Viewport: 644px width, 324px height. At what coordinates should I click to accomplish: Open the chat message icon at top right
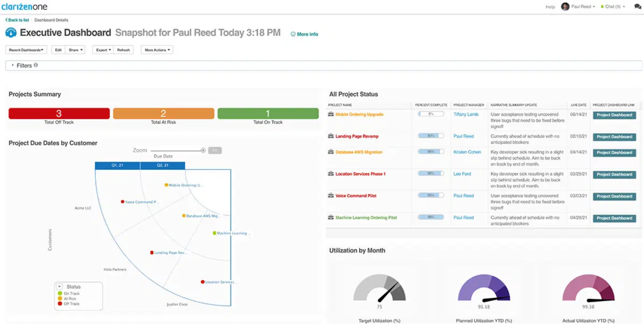(637, 6)
